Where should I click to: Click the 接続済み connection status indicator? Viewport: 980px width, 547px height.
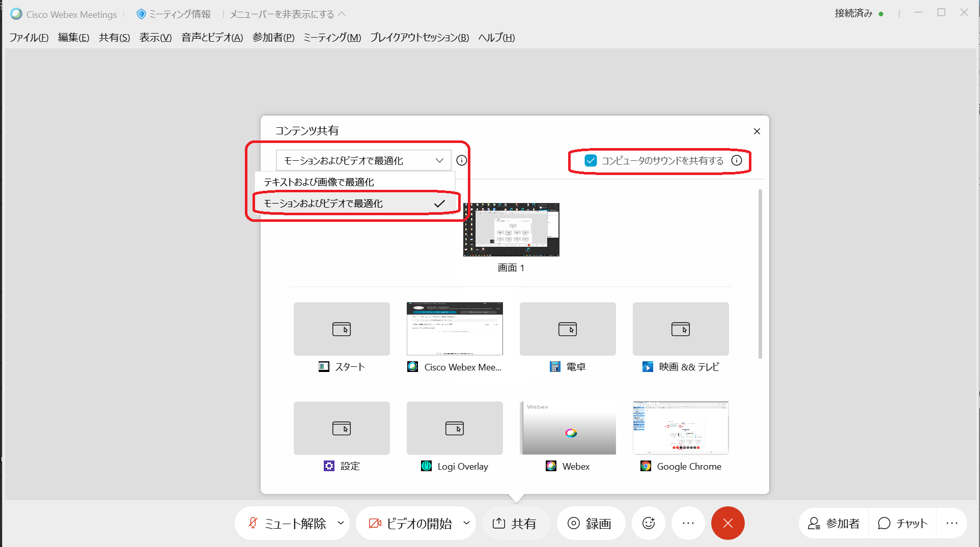click(859, 14)
